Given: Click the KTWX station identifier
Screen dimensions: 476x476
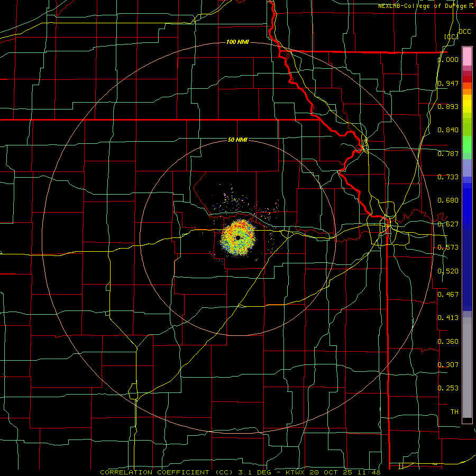Looking at the screenshot, I should [296, 472].
